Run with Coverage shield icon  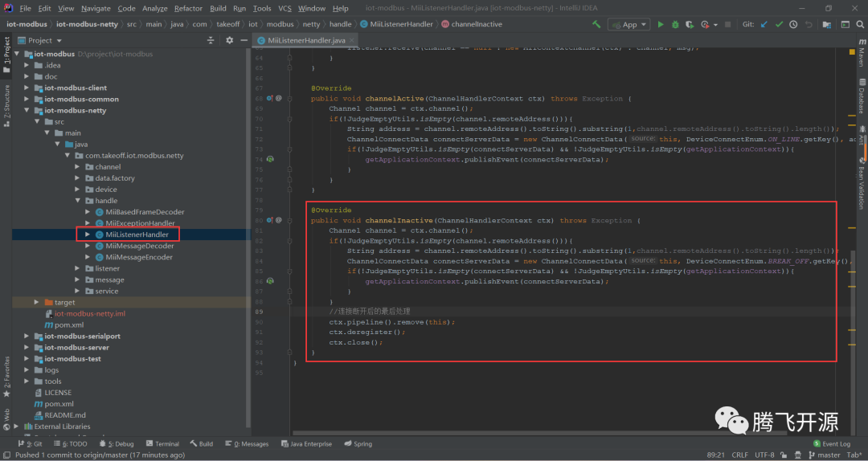(x=688, y=24)
